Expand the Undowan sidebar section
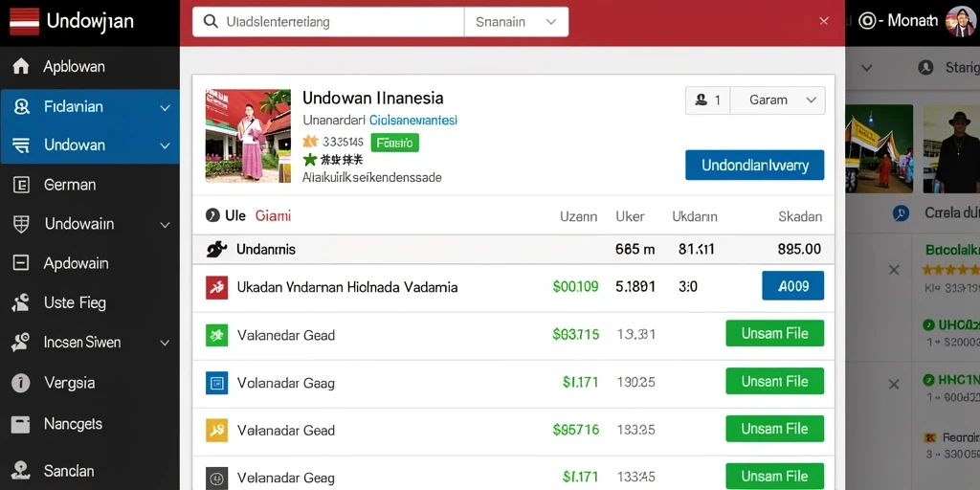 [165, 145]
